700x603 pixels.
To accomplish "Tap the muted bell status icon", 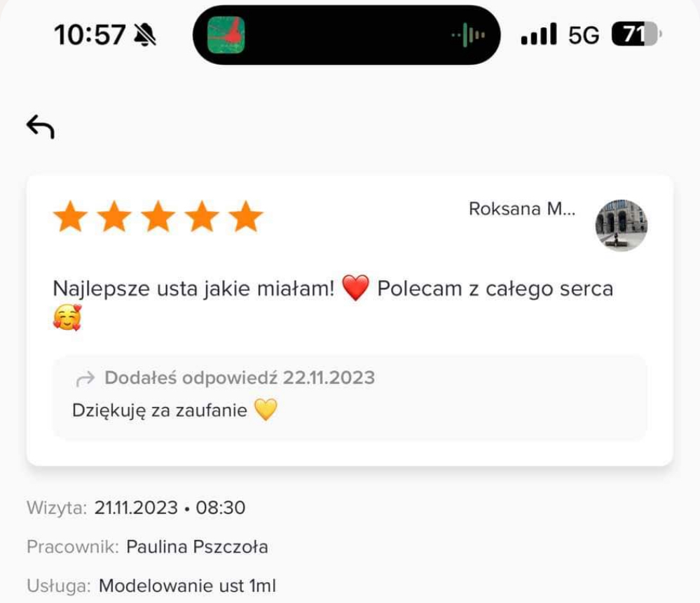I will pyautogui.click(x=145, y=34).
